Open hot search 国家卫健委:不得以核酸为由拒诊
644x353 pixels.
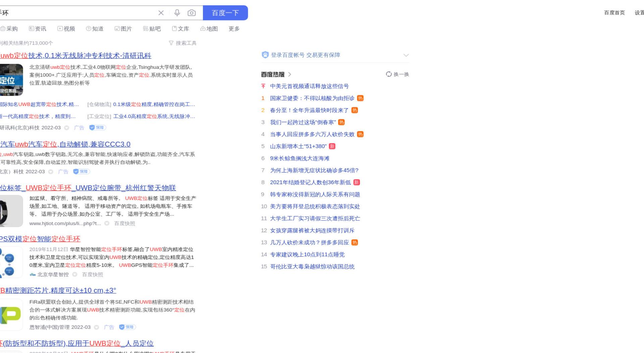pyautogui.click(x=312, y=98)
